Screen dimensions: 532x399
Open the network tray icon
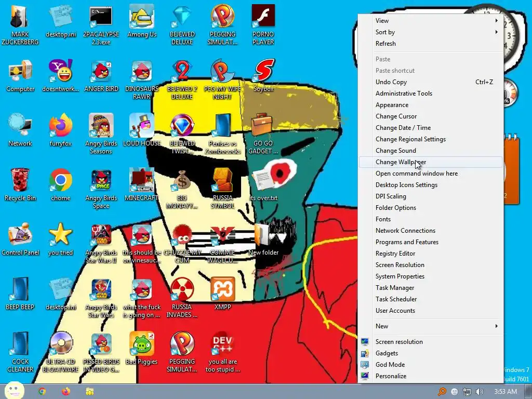coord(467,392)
